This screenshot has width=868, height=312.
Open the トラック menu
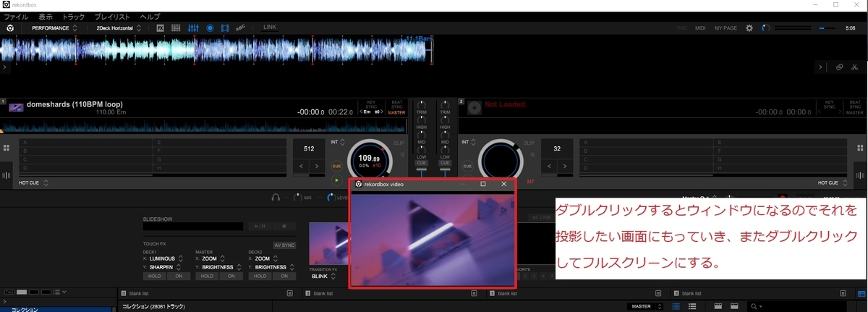(73, 15)
